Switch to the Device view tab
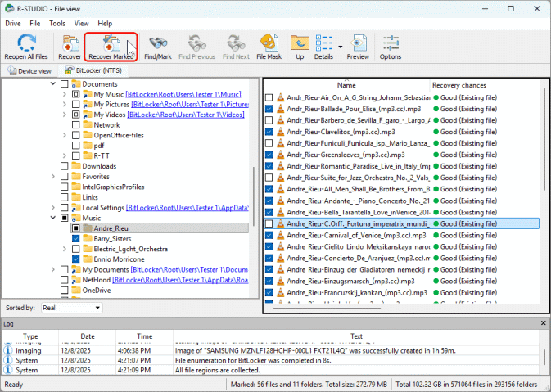 pos(29,71)
